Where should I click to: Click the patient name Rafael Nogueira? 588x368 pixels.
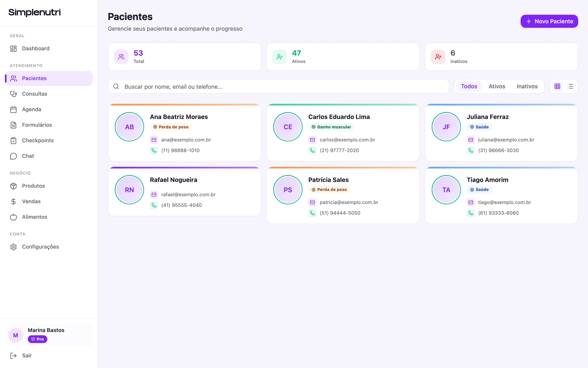click(x=174, y=180)
